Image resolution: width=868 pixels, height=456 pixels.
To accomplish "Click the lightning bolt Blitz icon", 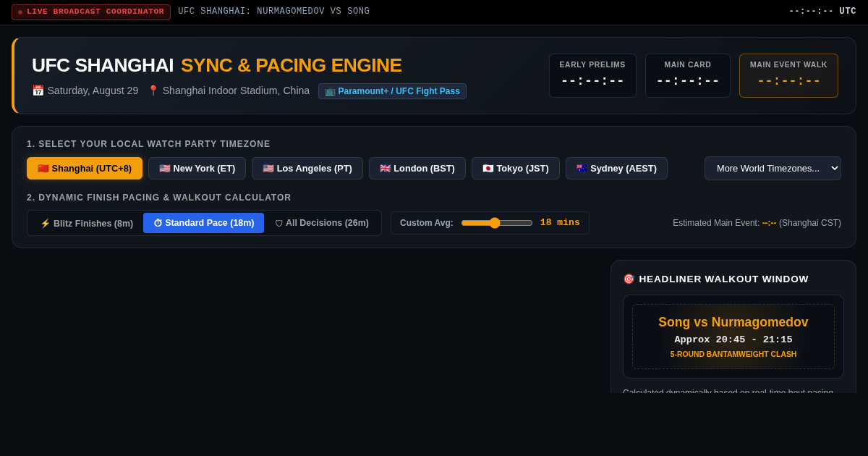I will [45, 224].
